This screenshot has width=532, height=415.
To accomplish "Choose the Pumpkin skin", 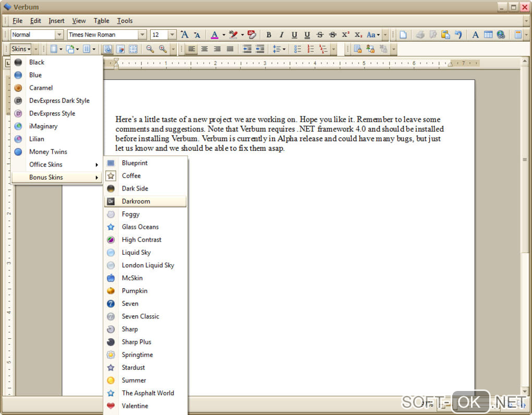I will pyautogui.click(x=146, y=291).
